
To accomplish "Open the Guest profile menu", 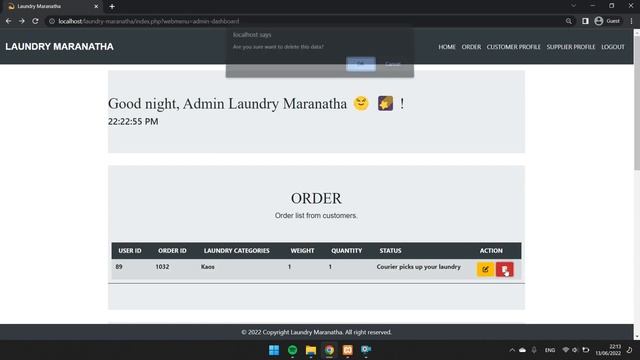I will (x=608, y=21).
